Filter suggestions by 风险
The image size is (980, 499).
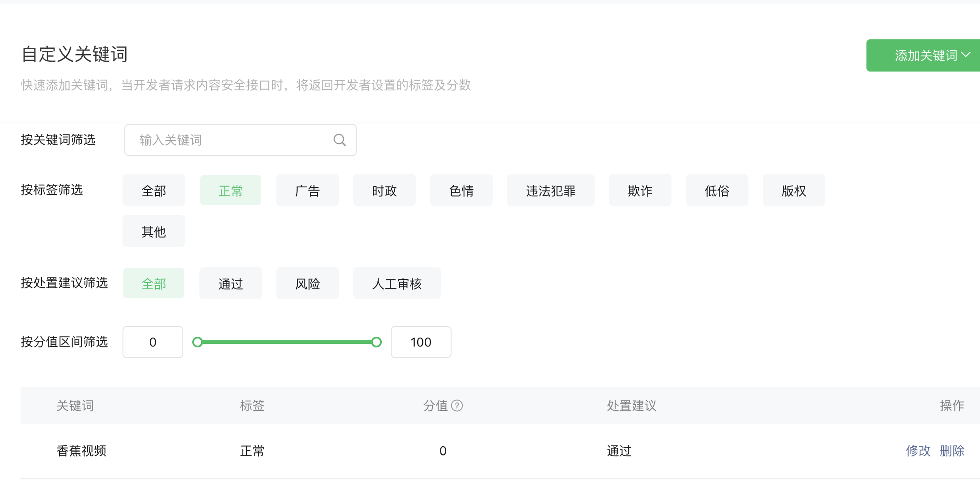coord(308,284)
